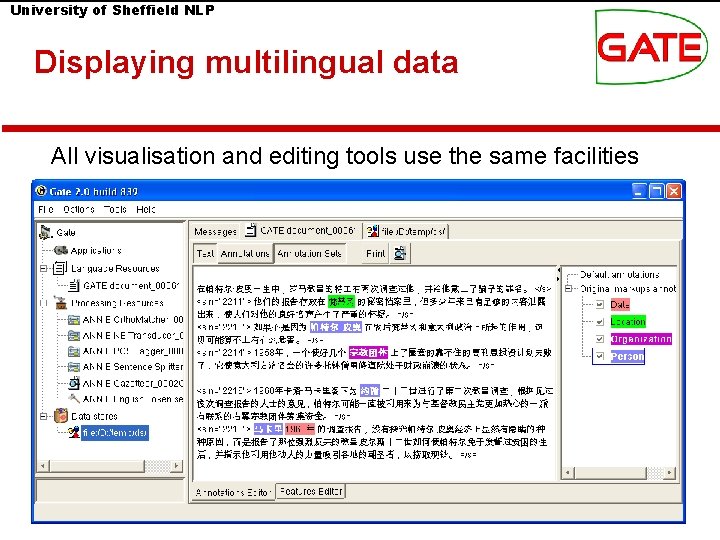Select ANNIE OrthoMatcher in the tree
Screen dimensions: 720x540
(x=133, y=320)
